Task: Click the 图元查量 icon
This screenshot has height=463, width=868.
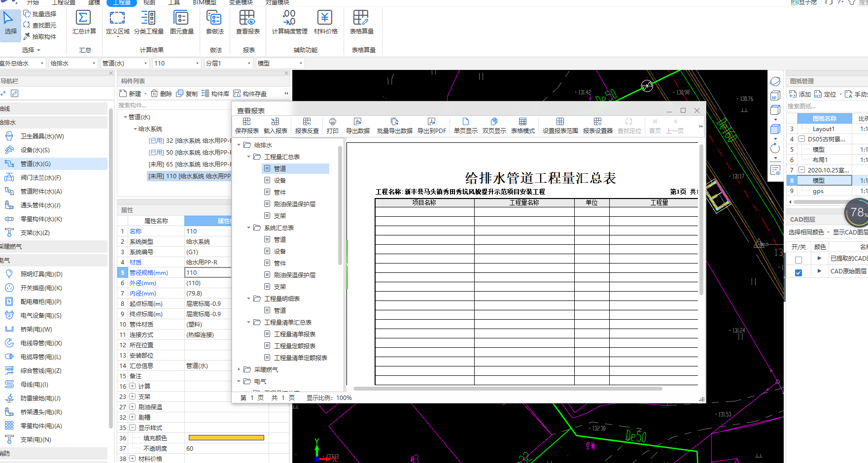Action: point(181,18)
